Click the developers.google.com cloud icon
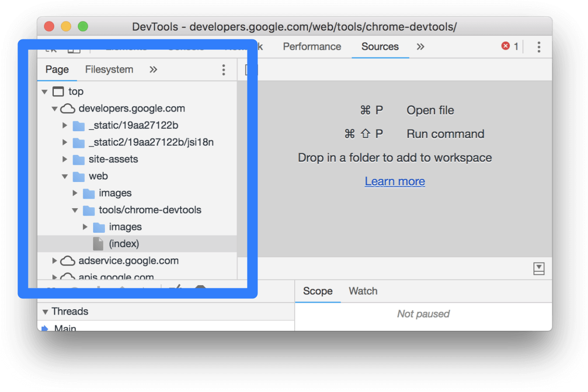 pos(67,108)
